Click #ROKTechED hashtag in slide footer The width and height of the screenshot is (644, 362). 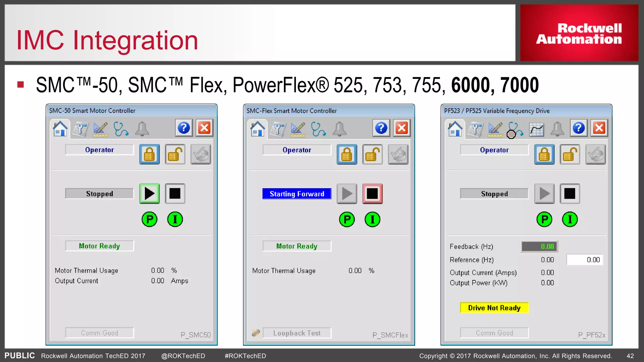[x=246, y=356]
